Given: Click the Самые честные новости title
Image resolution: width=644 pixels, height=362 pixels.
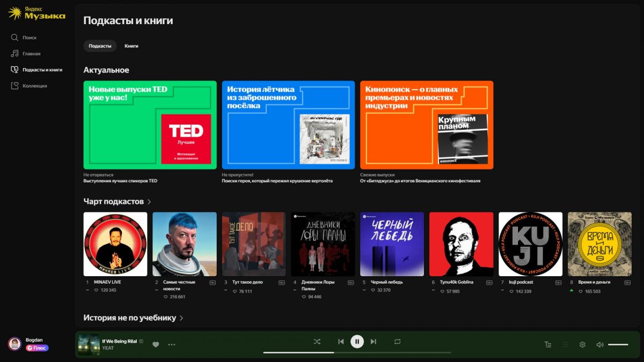Looking at the screenshot, I should click(179, 285).
